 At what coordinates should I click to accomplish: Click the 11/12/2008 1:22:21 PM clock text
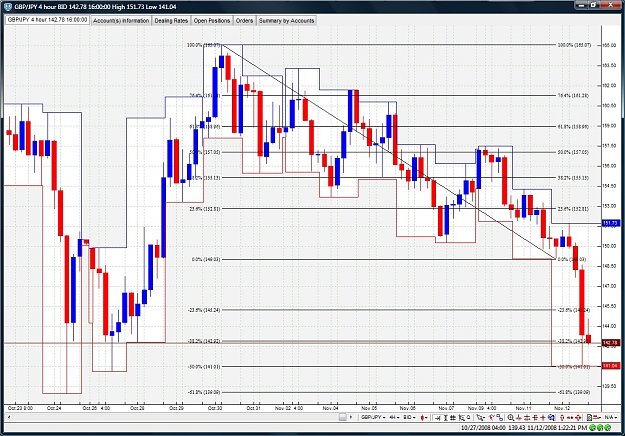pos(557,428)
